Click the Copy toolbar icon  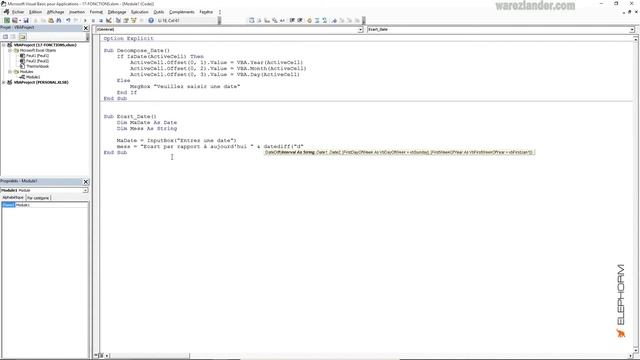[x=44, y=20]
